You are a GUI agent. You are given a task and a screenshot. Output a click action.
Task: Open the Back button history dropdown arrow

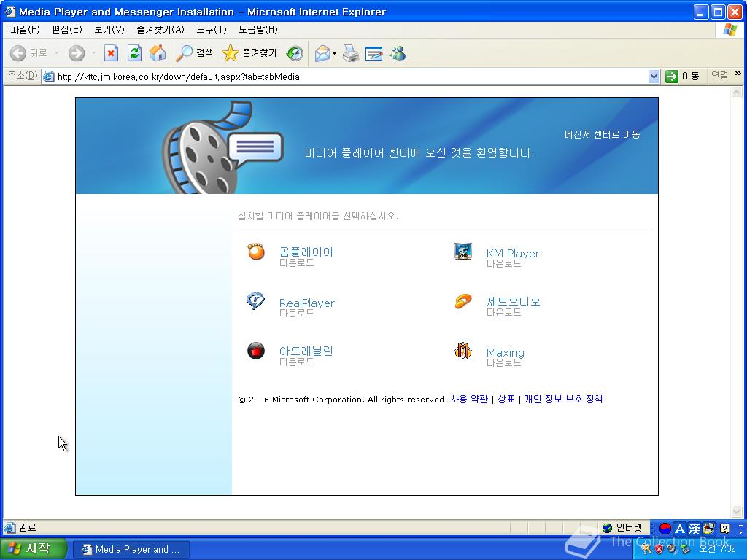tap(56, 52)
